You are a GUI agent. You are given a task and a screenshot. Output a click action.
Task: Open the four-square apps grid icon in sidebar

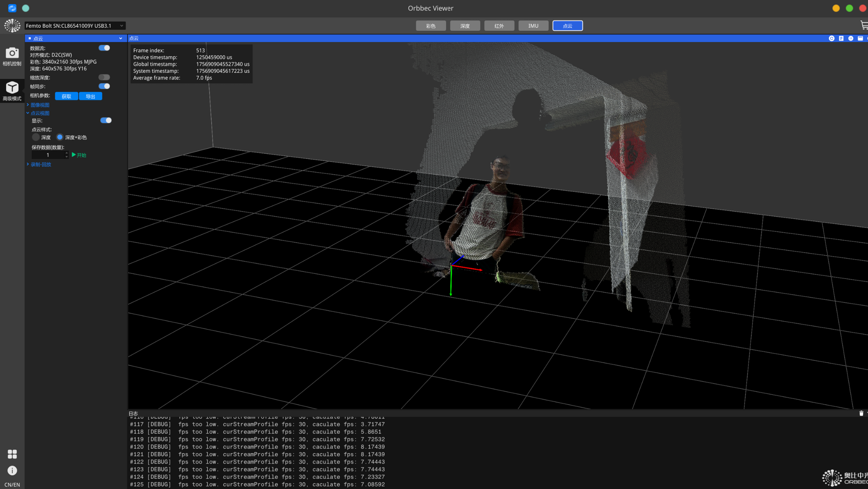pos(12,454)
